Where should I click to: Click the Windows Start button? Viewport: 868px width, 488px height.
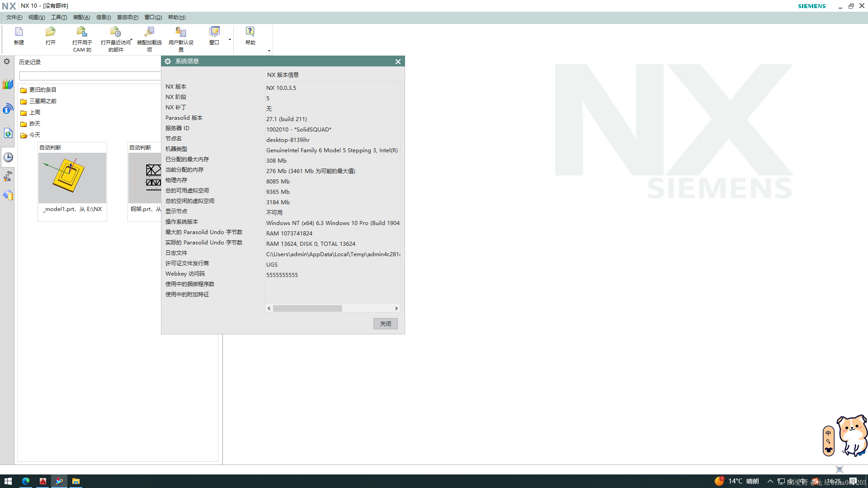(8, 481)
